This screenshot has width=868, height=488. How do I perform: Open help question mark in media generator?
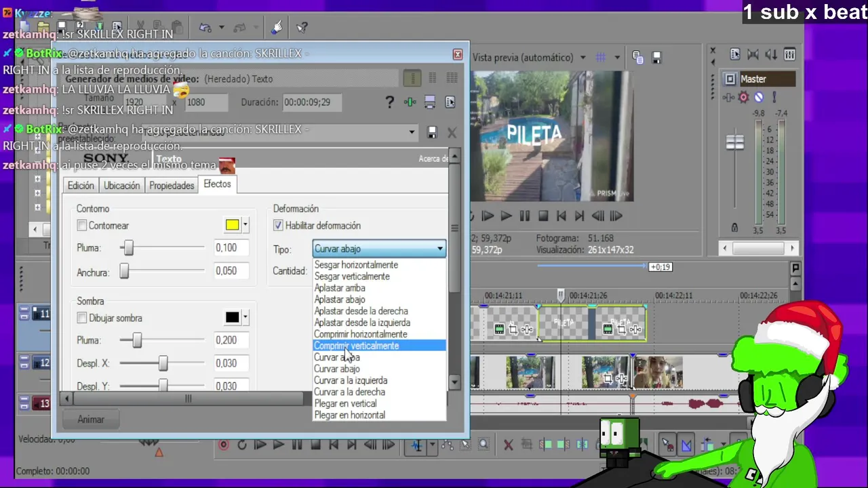pos(389,102)
